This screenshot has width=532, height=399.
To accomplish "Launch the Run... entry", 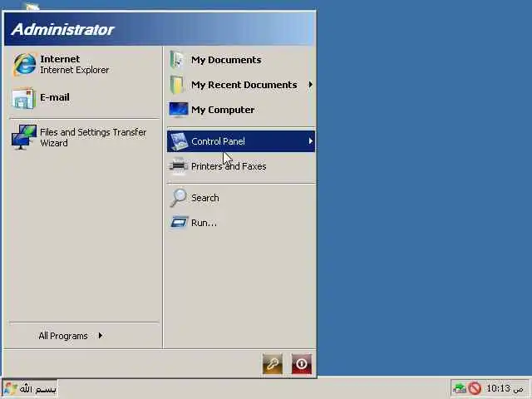I will [241, 223].
